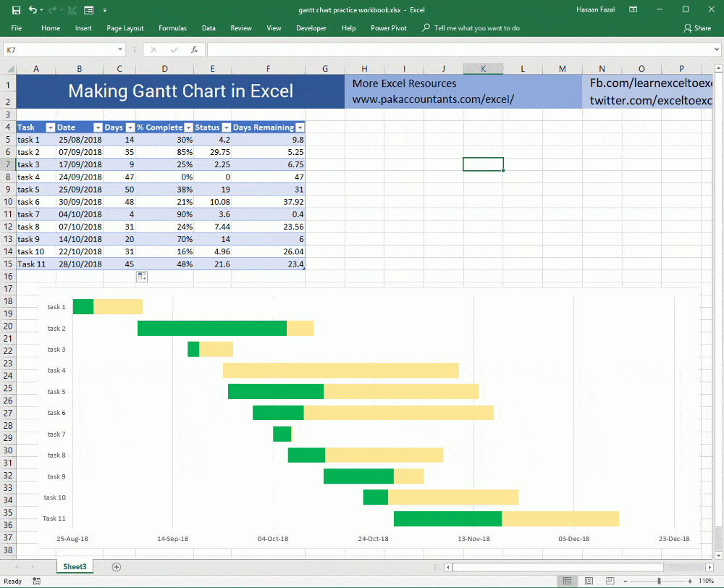Open Insert Function with the fx icon
This screenshot has height=588, width=724.
(193, 49)
